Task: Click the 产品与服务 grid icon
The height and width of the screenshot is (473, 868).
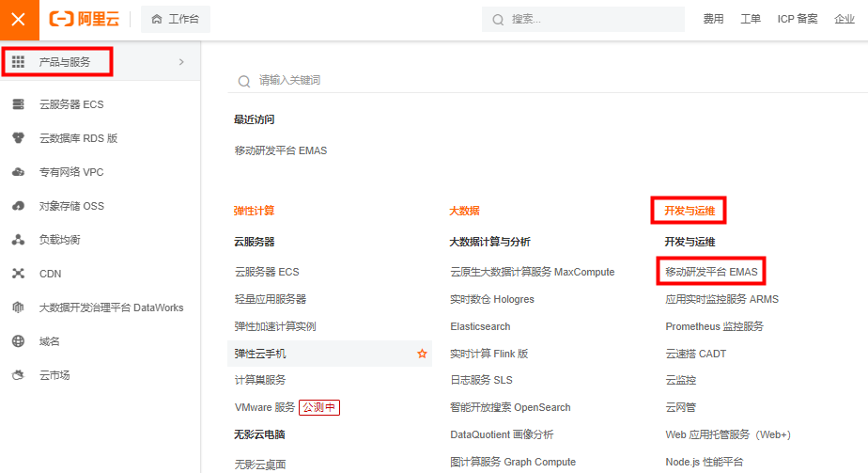Action: [x=18, y=61]
